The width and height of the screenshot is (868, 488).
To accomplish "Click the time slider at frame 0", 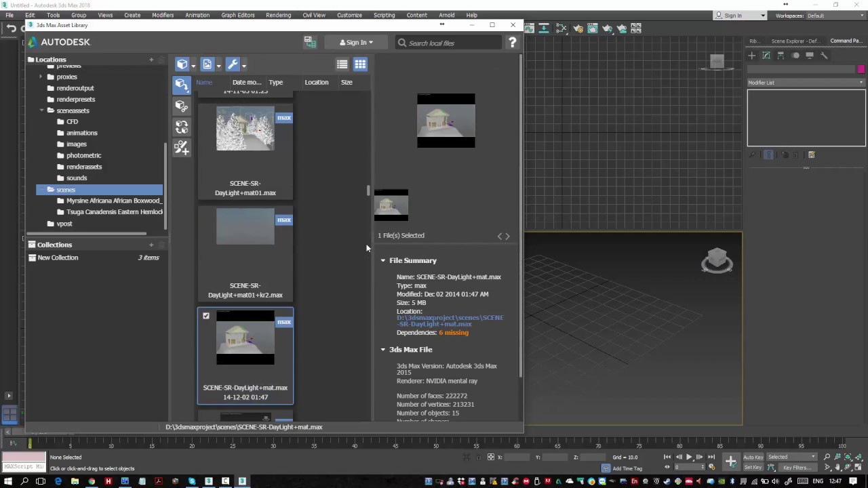I will pos(29,444).
